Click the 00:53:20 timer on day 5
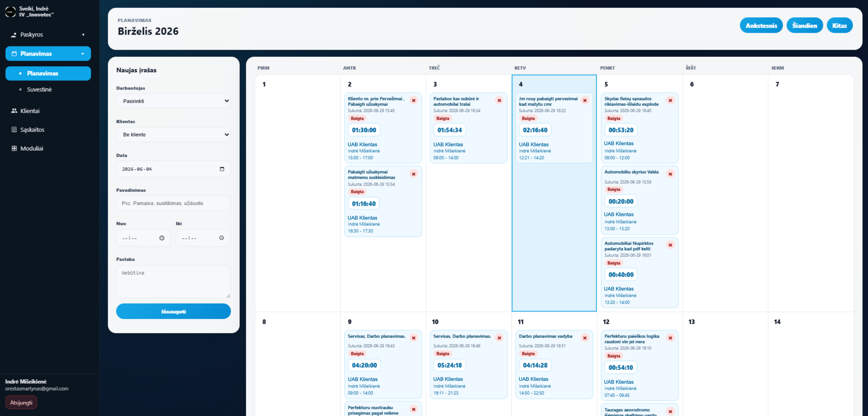 [x=621, y=130]
